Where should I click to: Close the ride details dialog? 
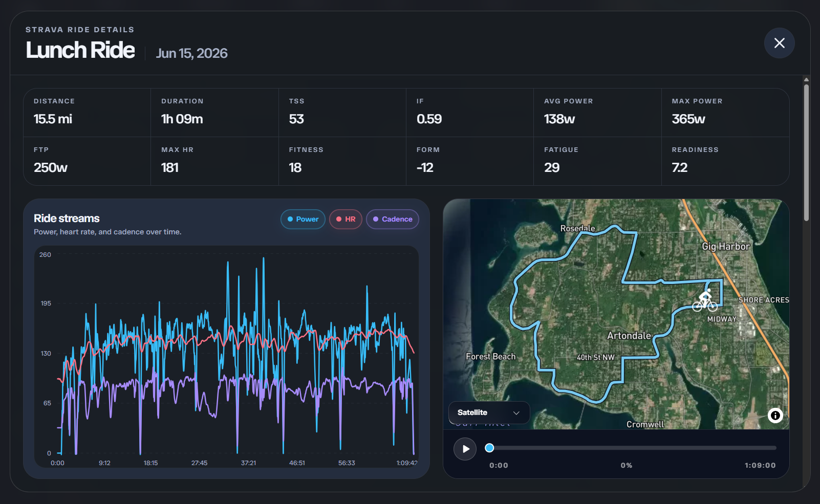pyautogui.click(x=779, y=43)
